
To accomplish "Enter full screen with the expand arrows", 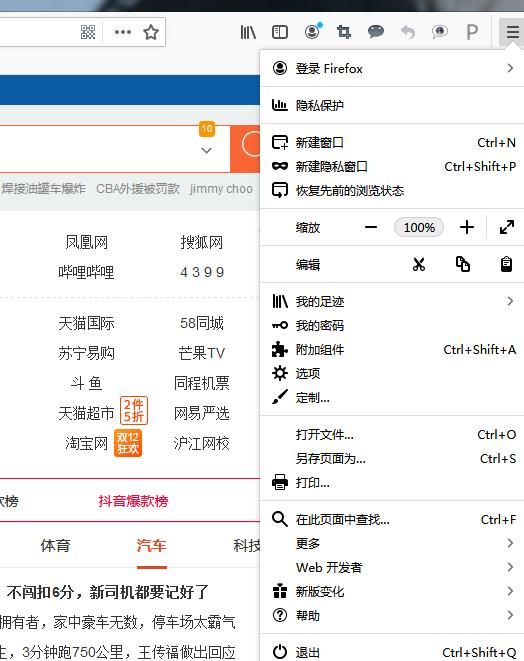I will (507, 227).
